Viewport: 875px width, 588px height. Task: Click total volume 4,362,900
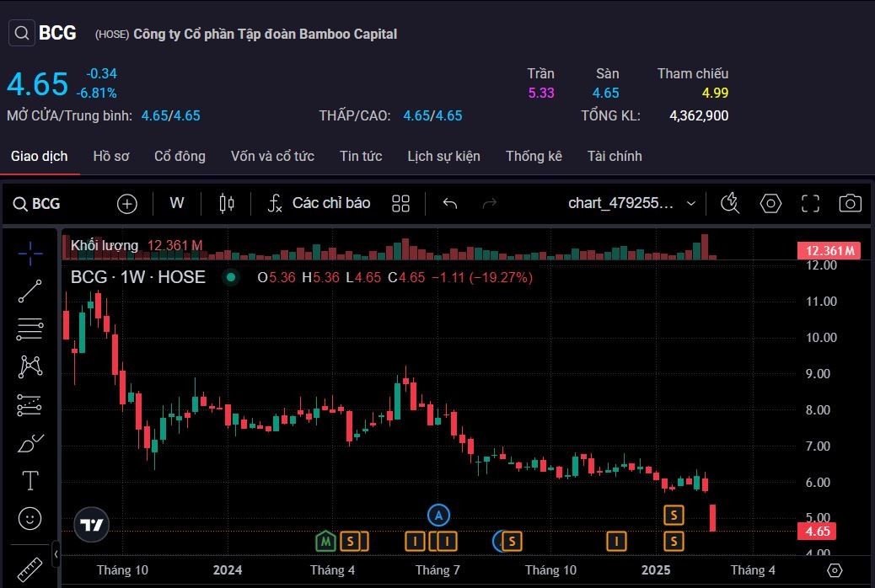[699, 115]
